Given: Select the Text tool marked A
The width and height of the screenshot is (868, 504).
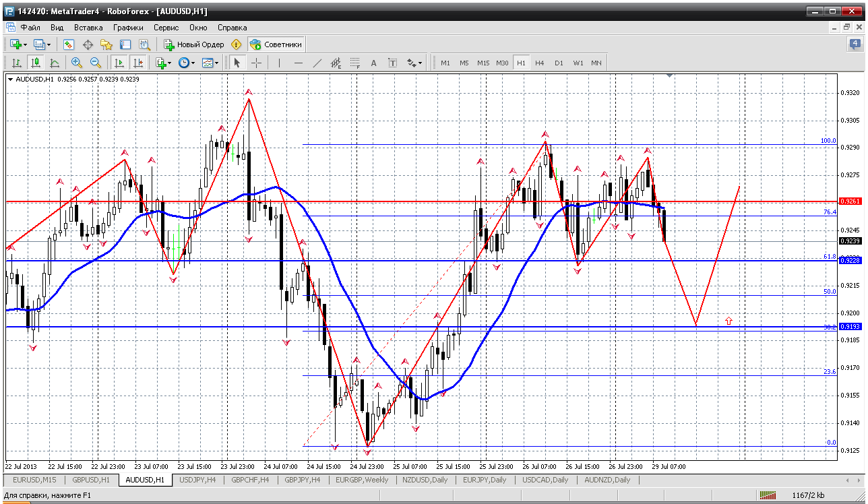Looking at the screenshot, I should (x=374, y=63).
